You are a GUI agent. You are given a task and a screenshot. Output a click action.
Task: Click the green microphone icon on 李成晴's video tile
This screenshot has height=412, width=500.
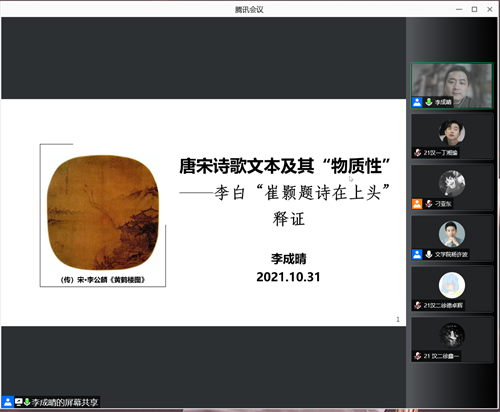pos(428,102)
